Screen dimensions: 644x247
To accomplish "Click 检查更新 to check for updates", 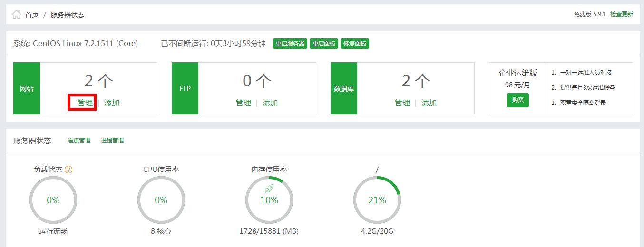I will pyautogui.click(x=621, y=14).
